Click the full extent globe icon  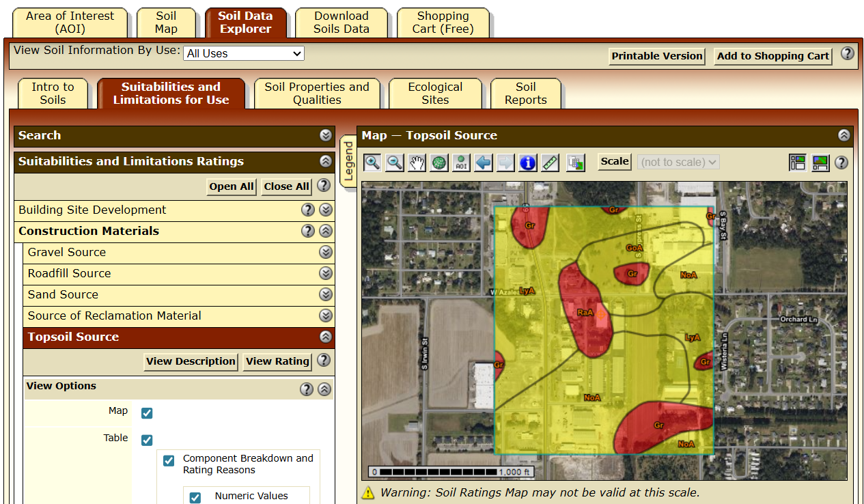(439, 163)
